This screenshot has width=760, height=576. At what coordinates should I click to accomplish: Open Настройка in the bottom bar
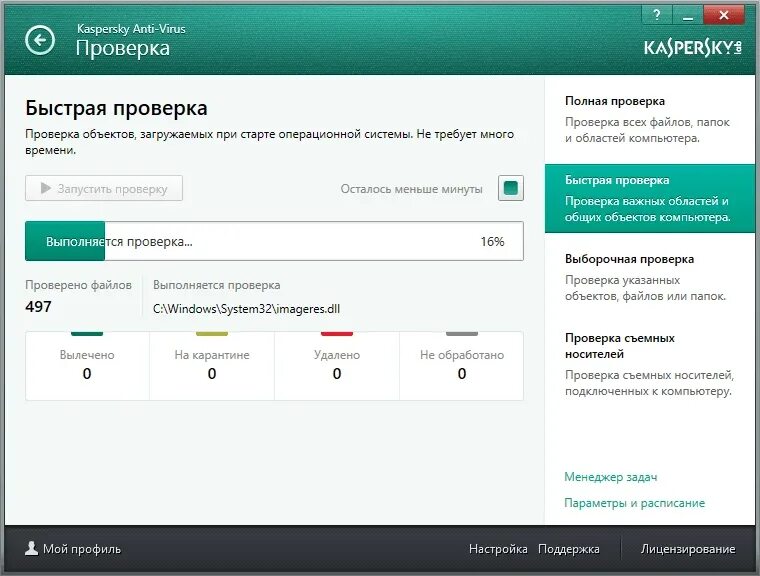pos(498,549)
